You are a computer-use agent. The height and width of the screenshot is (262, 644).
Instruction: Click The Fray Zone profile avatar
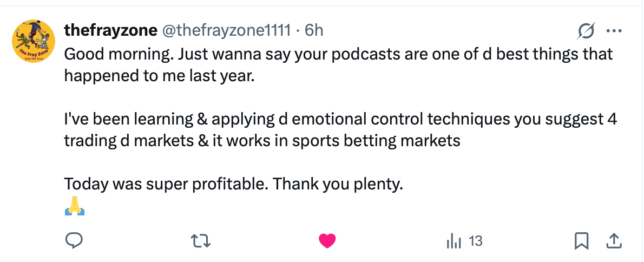[x=34, y=42]
